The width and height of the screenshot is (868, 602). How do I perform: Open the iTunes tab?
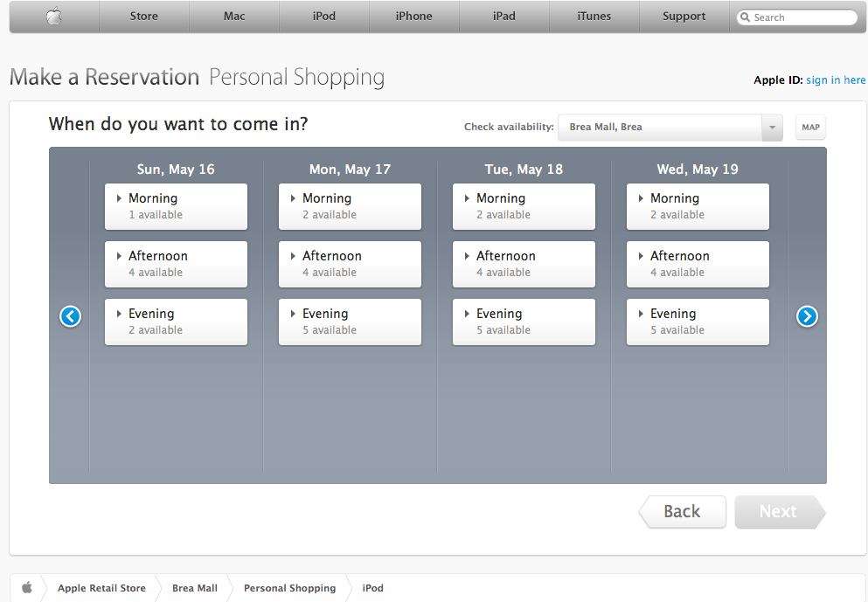pyautogui.click(x=594, y=17)
